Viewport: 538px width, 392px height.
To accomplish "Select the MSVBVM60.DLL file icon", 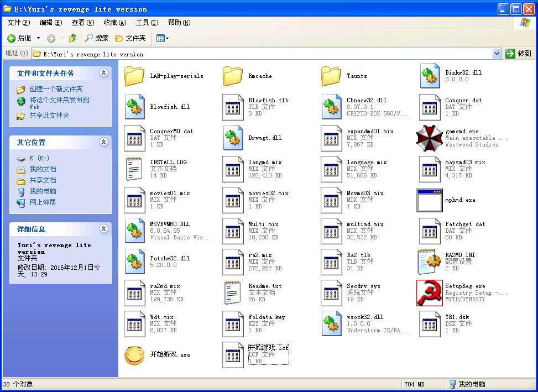I will [x=134, y=231].
